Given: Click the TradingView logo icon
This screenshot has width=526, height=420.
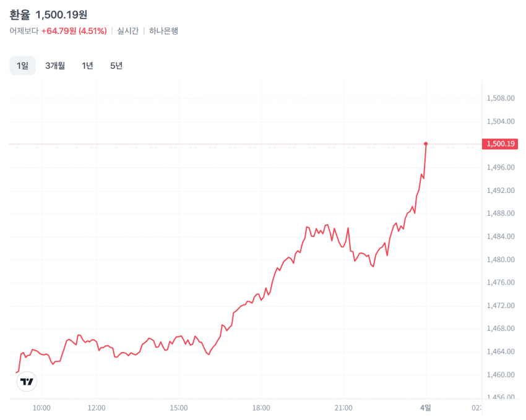Looking at the screenshot, I should (x=27, y=382).
